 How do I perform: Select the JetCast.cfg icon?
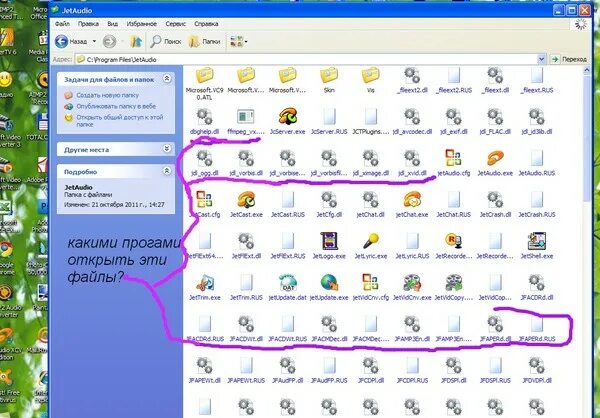click(204, 199)
